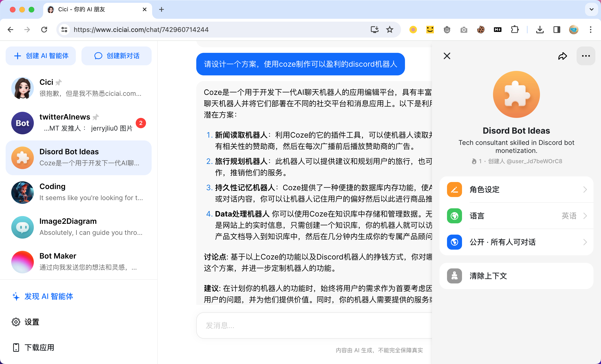Select the Coding bot conversation
Screen dimensions: 601x364
(79, 192)
